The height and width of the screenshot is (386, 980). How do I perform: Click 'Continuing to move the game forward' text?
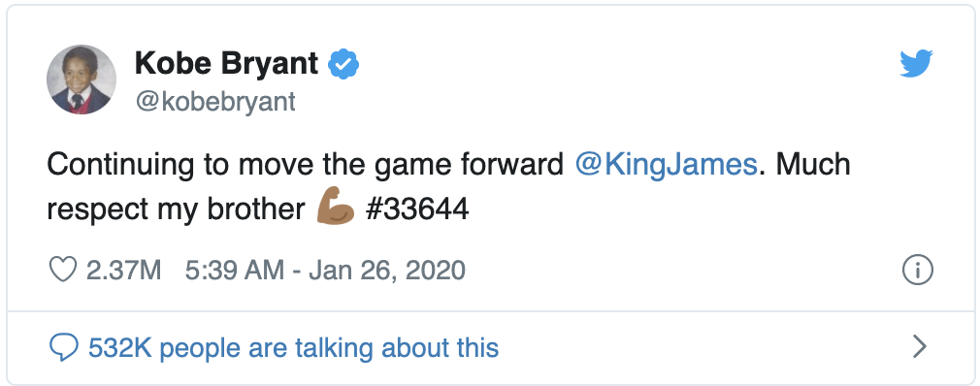[306, 166]
